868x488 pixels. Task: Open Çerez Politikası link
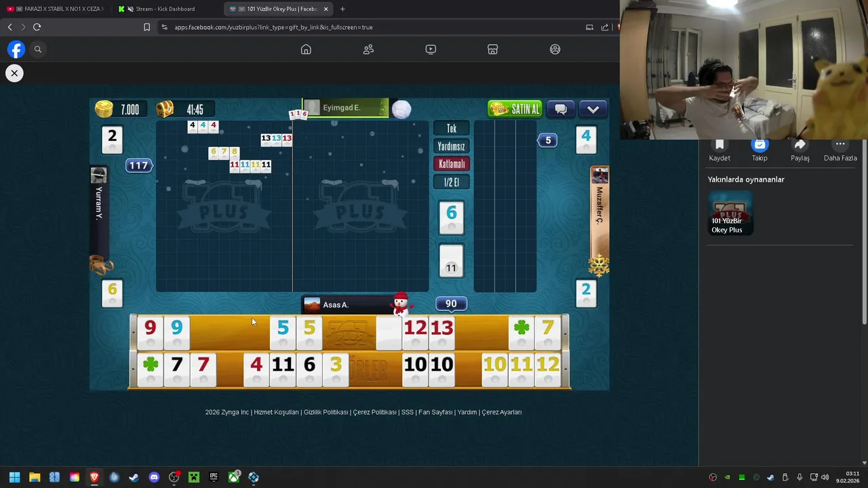pyautogui.click(x=374, y=412)
